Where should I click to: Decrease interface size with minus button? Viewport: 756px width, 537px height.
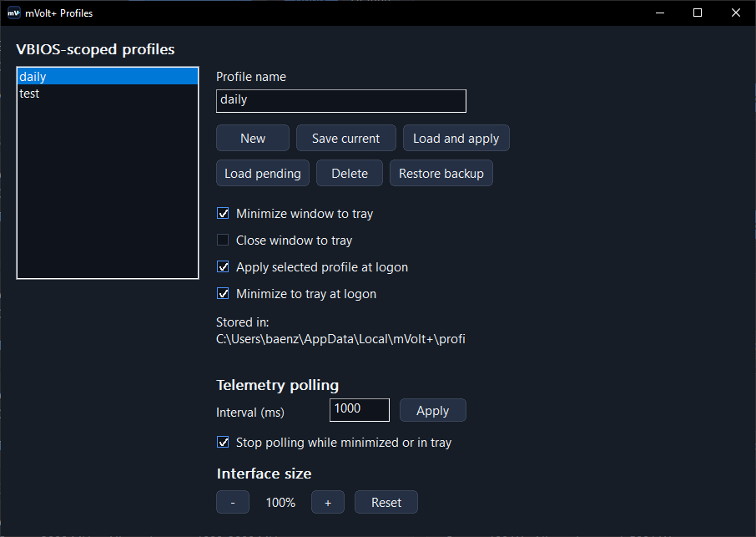pos(233,502)
